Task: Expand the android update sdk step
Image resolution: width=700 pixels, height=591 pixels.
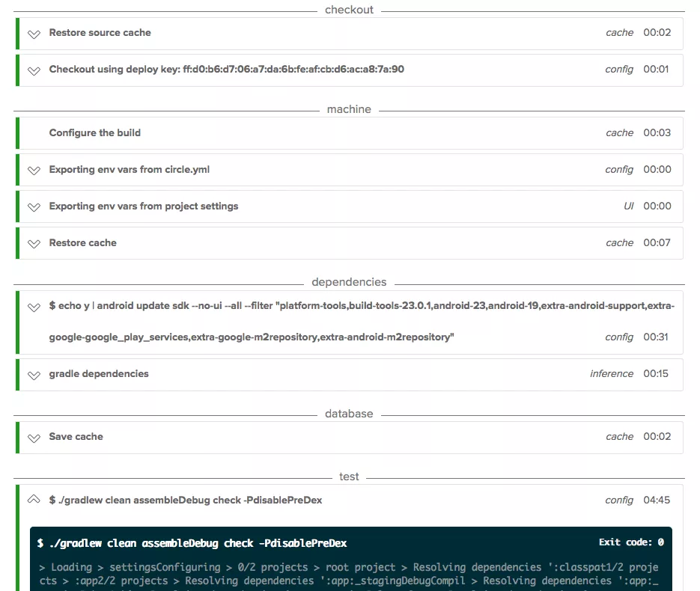Action: (34, 307)
